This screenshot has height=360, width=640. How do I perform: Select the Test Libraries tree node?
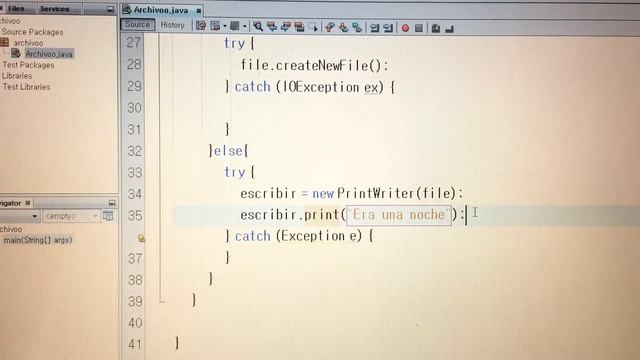(x=27, y=87)
